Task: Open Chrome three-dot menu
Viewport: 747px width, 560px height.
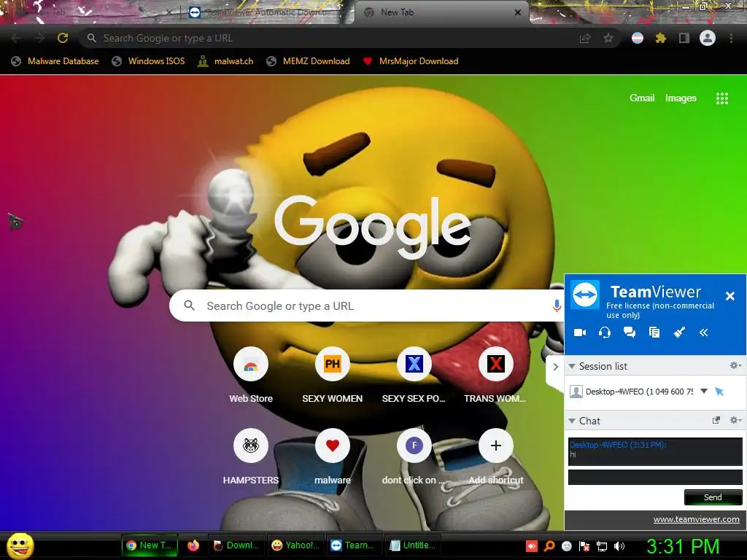Action: (x=731, y=38)
